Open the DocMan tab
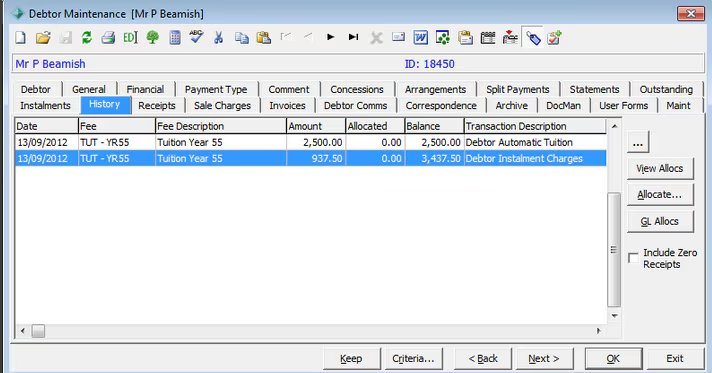This screenshot has width=712, height=373. pyautogui.click(x=564, y=105)
